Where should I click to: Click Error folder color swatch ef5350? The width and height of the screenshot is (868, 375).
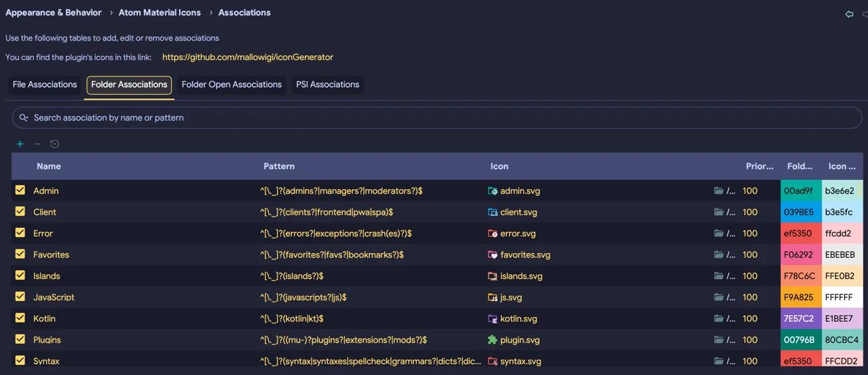pos(801,233)
